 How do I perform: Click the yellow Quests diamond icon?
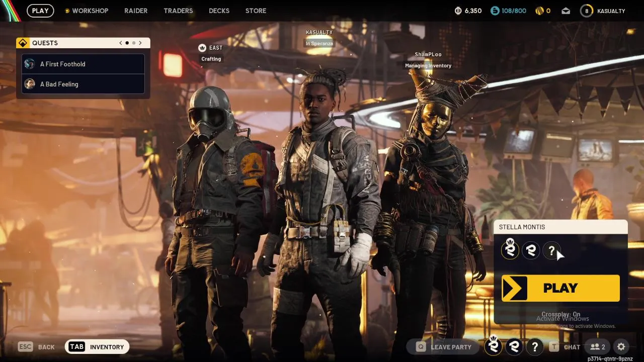(x=23, y=43)
